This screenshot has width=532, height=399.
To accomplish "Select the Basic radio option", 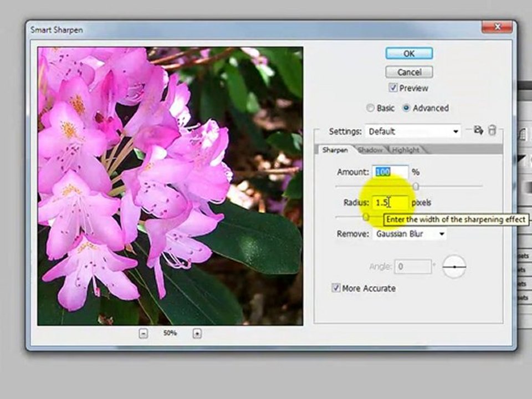I will point(370,108).
